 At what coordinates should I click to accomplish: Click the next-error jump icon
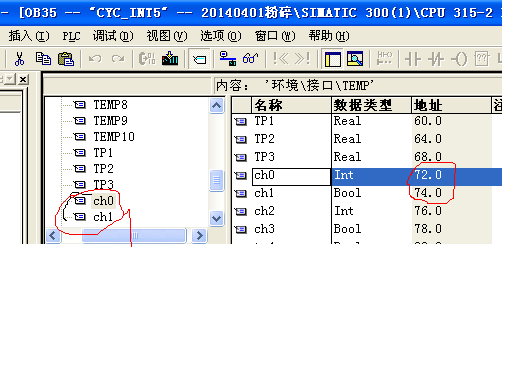(303, 59)
